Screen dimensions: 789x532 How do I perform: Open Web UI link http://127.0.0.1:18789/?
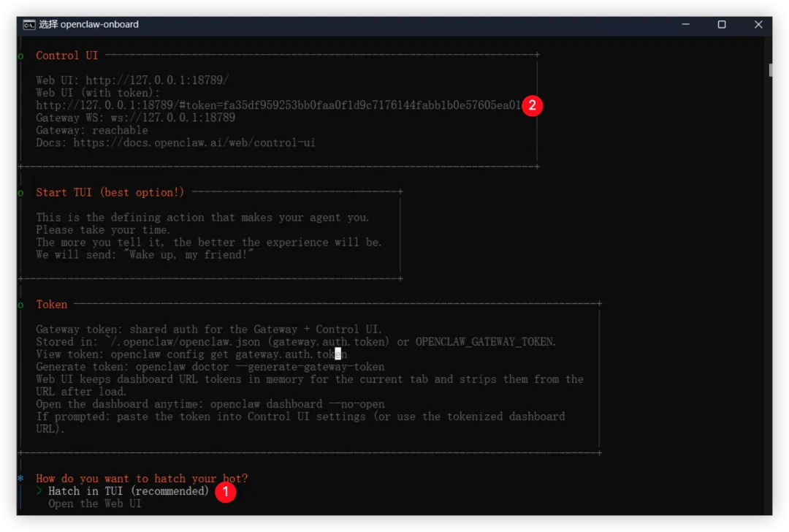tap(157, 80)
